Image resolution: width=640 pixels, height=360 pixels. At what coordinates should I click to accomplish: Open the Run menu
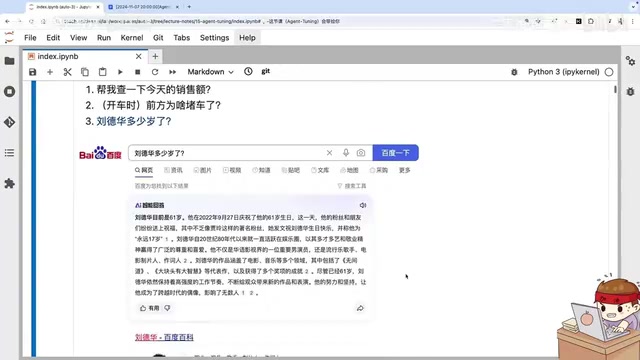(x=104, y=38)
